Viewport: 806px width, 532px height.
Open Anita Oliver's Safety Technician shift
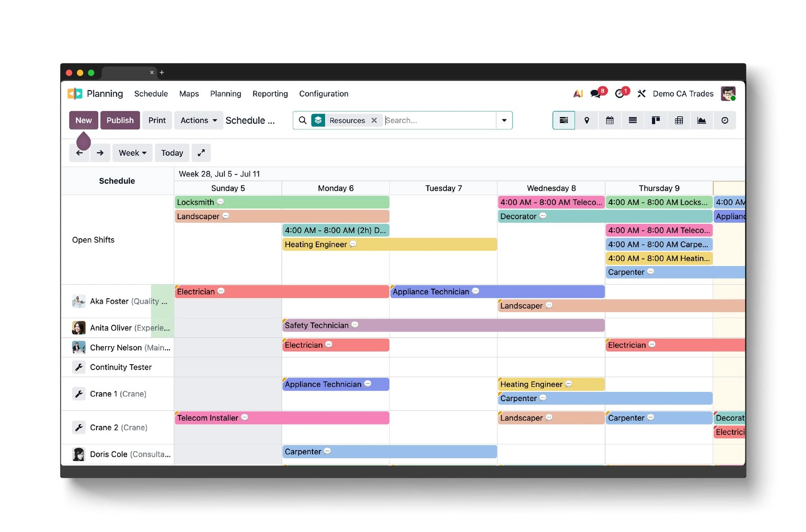(x=444, y=325)
